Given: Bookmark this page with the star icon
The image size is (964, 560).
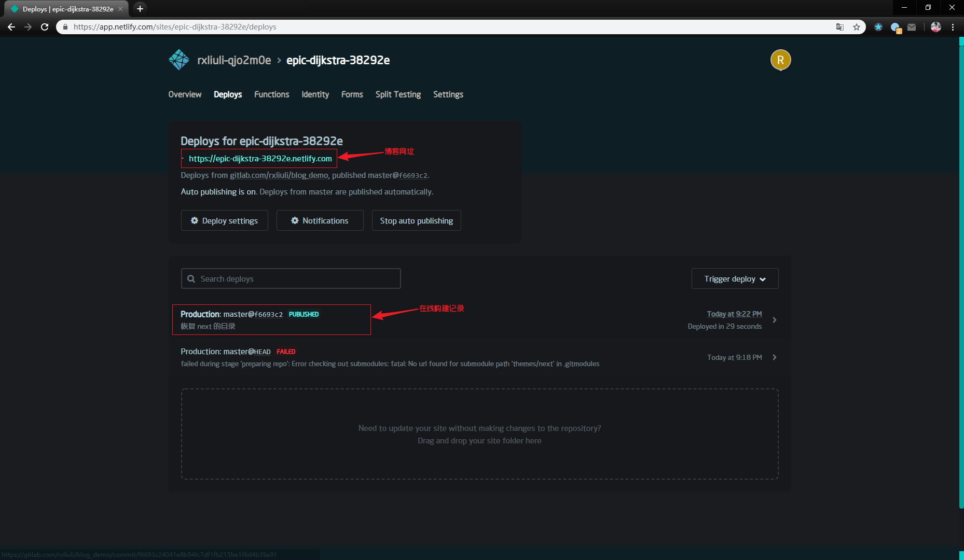Looking at the screenshot, I should (856, 27).
